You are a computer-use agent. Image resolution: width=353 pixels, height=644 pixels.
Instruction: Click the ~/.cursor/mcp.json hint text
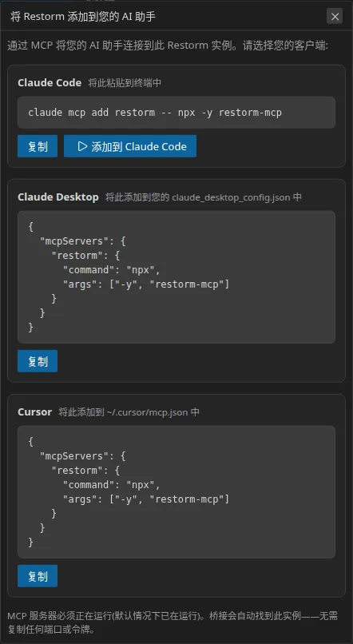(x=129, y=412)
